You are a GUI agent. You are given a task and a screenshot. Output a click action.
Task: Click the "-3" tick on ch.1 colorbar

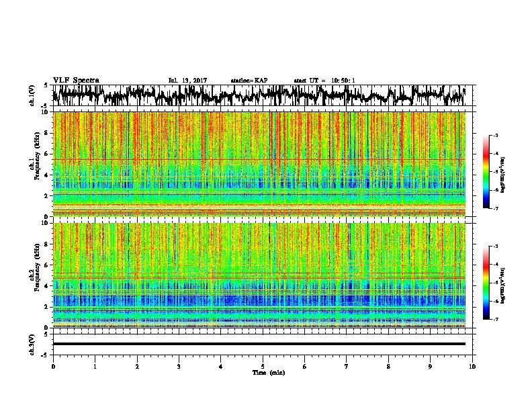496,135
